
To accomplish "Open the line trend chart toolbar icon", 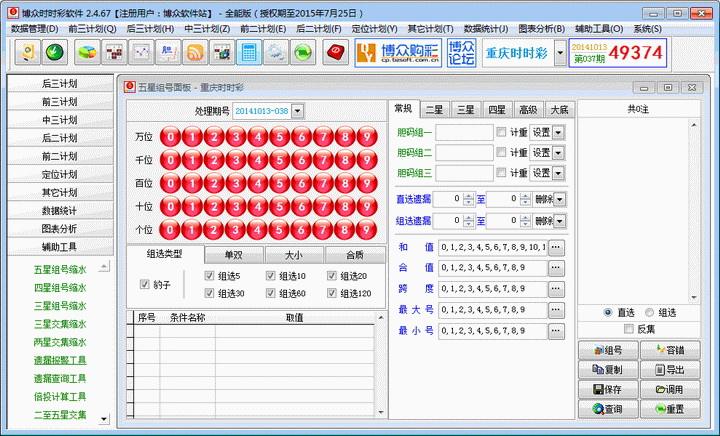I will tap(141, 52).
